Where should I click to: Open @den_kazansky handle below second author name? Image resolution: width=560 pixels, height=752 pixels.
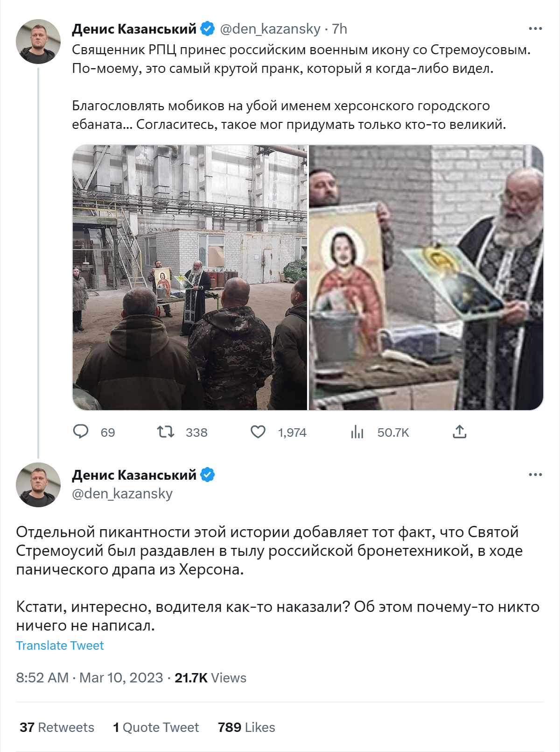(x=122, y=494)
